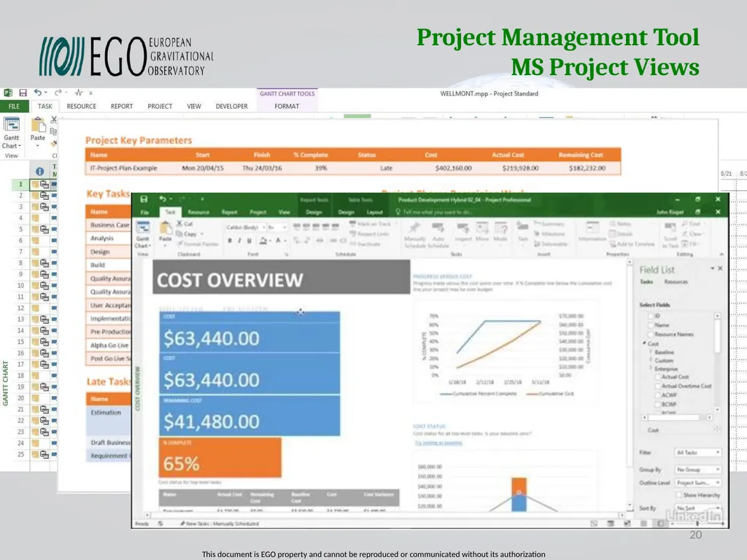Click Inspect task icon
The height and width of the screenshot is (560, 747).
[463, 228]
